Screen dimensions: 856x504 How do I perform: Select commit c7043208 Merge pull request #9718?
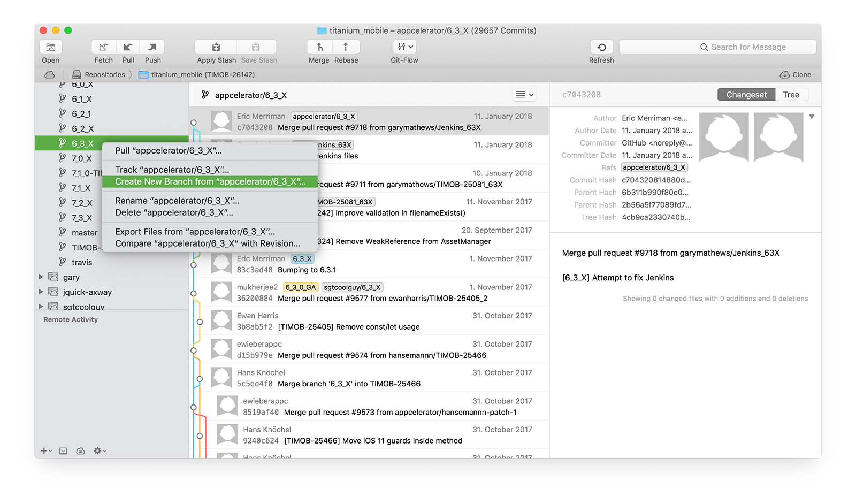(x=369, y=121)
